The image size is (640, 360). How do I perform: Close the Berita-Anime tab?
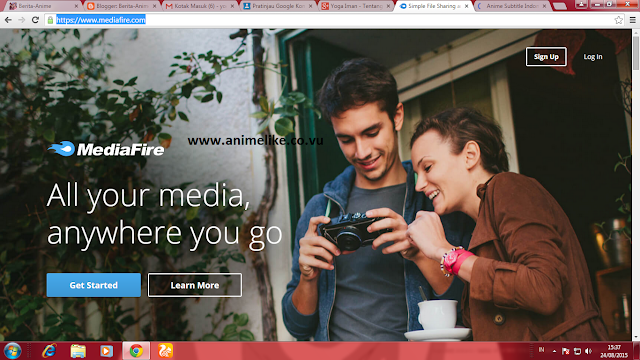click(76, 6)
